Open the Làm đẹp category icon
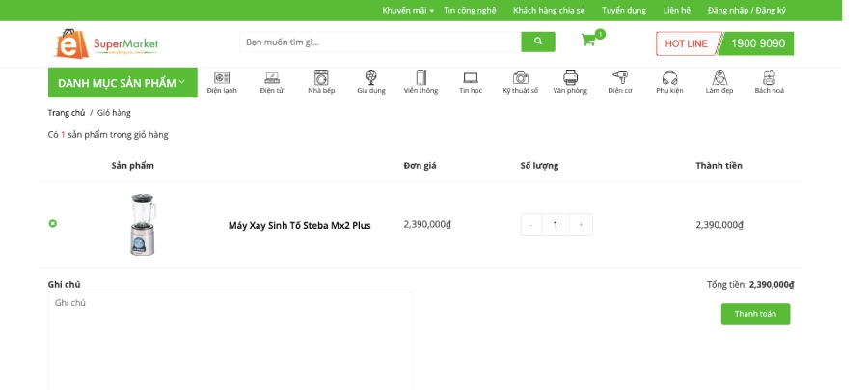 pyautogui.click(x=719, y=77)
